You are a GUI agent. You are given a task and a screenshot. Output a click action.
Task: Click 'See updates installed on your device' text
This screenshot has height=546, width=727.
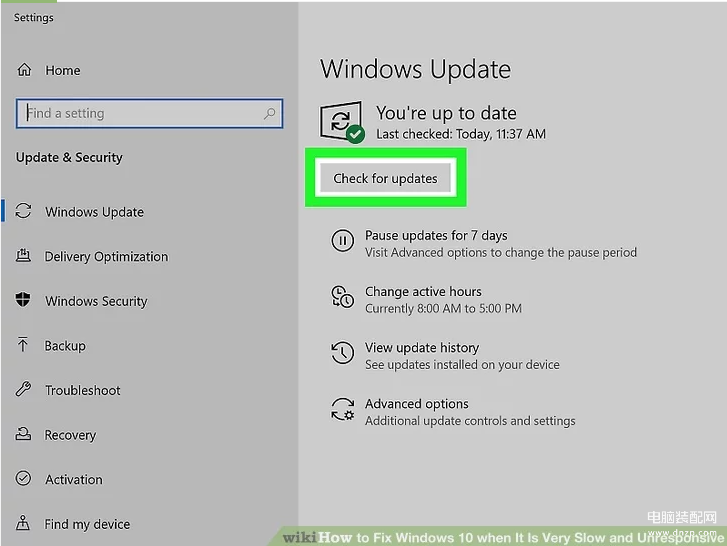point(462,365)
